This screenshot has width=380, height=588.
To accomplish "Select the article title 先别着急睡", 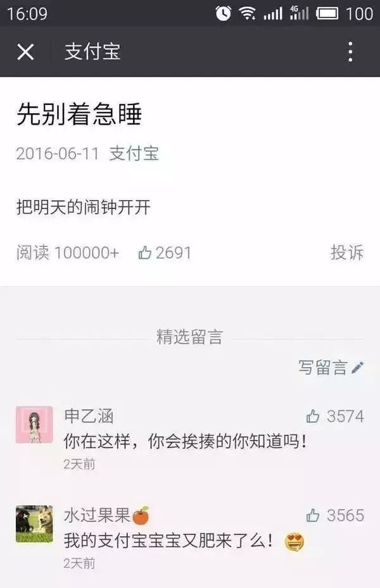I will [x=79, y=114].
